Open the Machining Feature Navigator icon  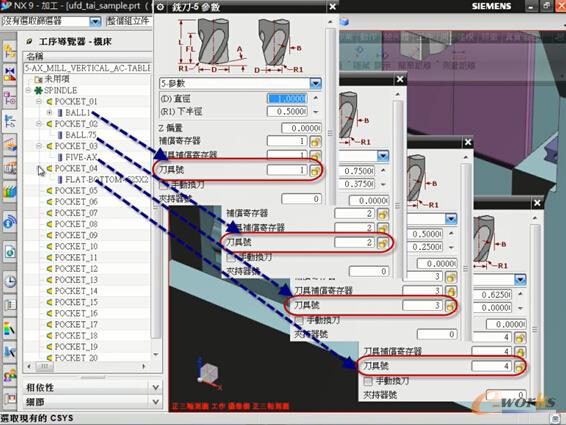coord(9,144)
